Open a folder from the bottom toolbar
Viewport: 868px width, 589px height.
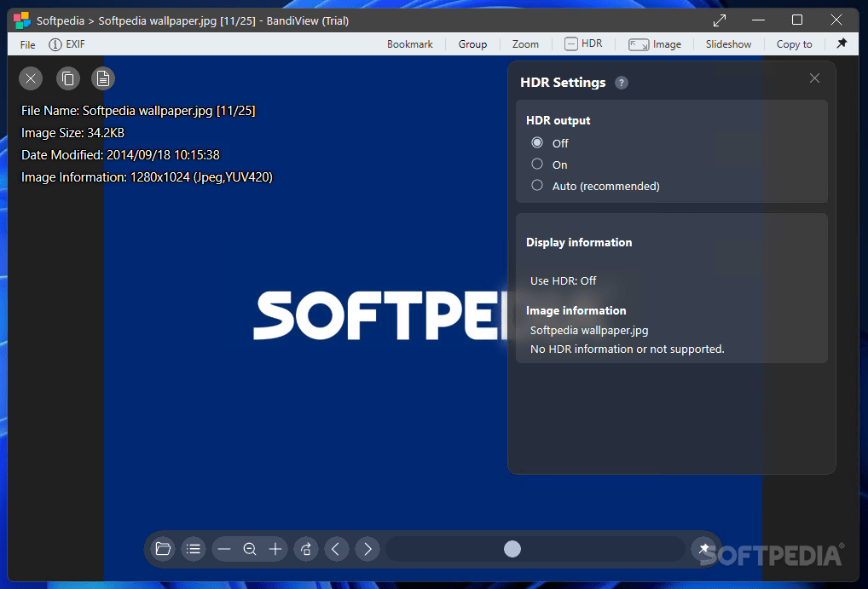[163, 549]
